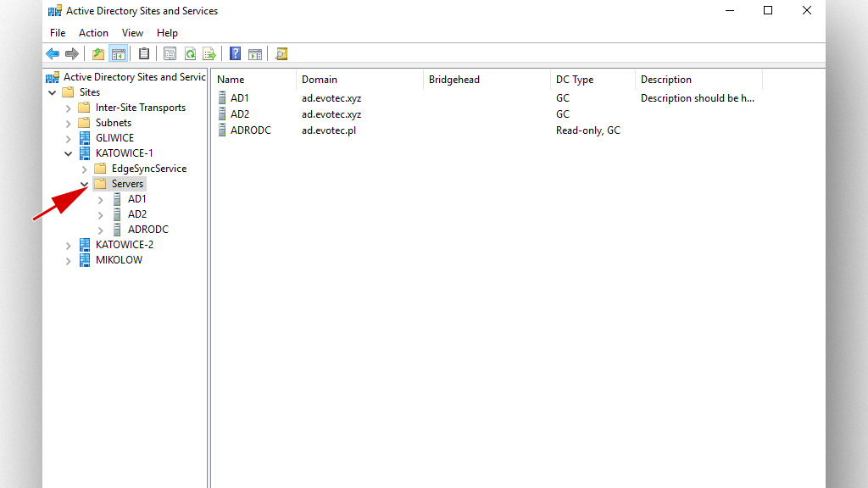Expand the Inter-Site Transports node
Viewport: 868px width, 488px height.
click(68, 108)
